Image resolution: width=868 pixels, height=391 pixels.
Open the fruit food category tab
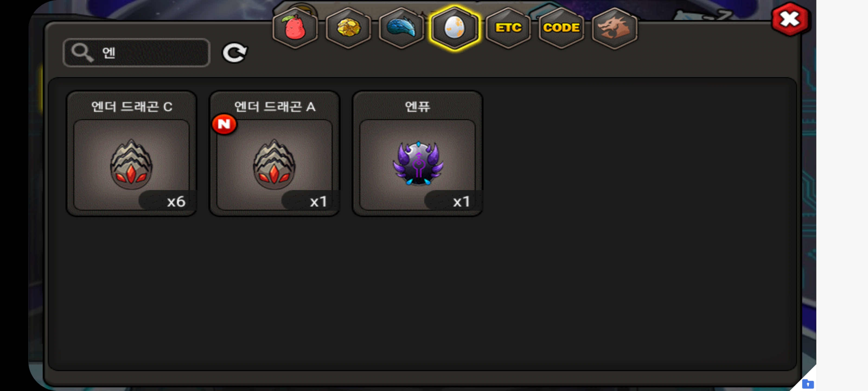point(295,28)
